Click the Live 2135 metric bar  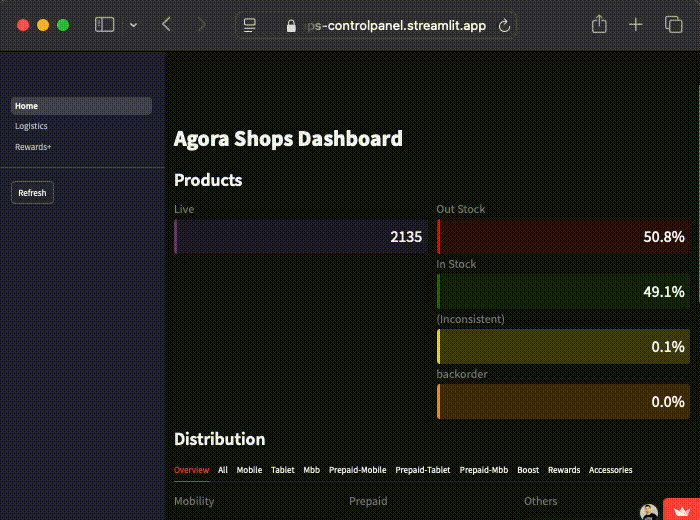tap(300, 237)
